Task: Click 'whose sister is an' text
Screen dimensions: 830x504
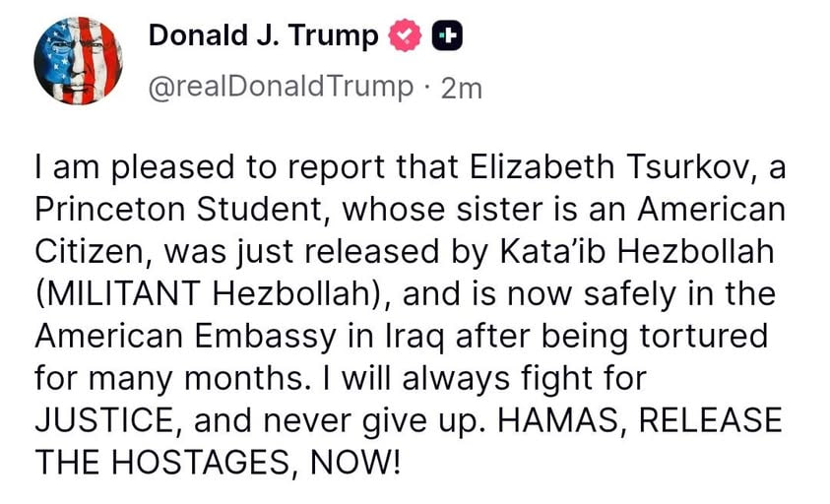Action: [x=484, y=209]
